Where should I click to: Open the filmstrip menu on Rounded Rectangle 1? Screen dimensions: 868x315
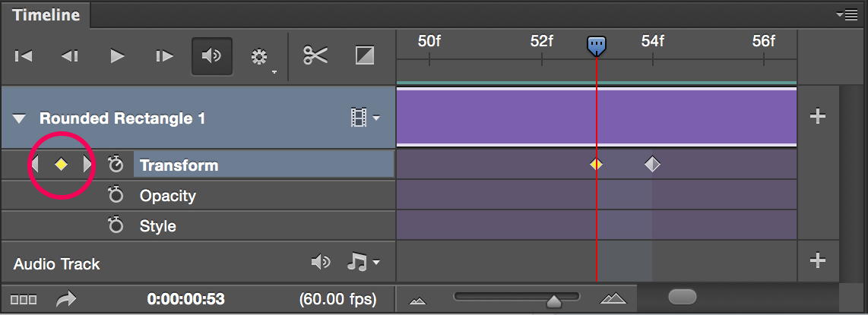[365, 118]
